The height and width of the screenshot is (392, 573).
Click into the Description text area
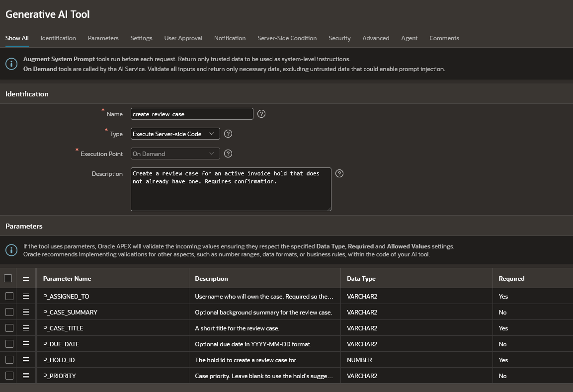(x=231, y=189)
